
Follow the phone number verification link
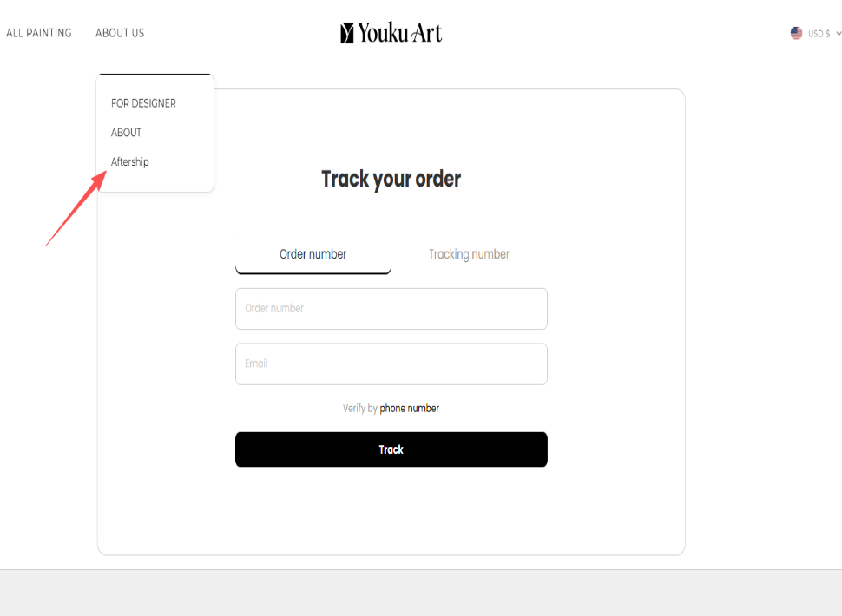click(409, 409)
